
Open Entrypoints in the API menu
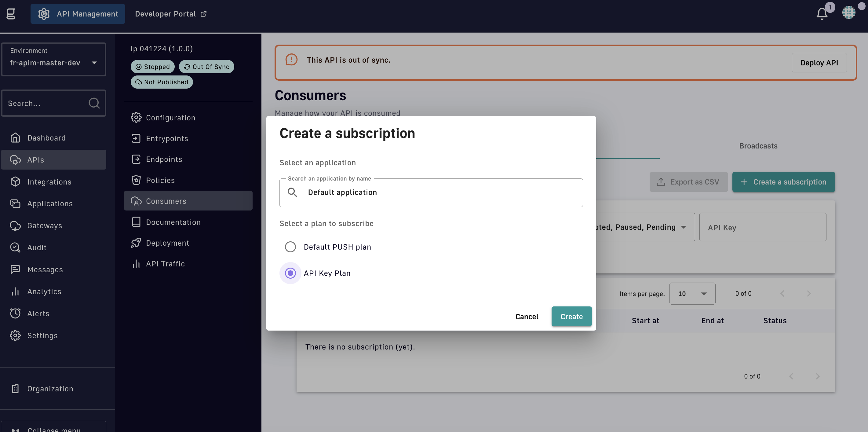167,138
